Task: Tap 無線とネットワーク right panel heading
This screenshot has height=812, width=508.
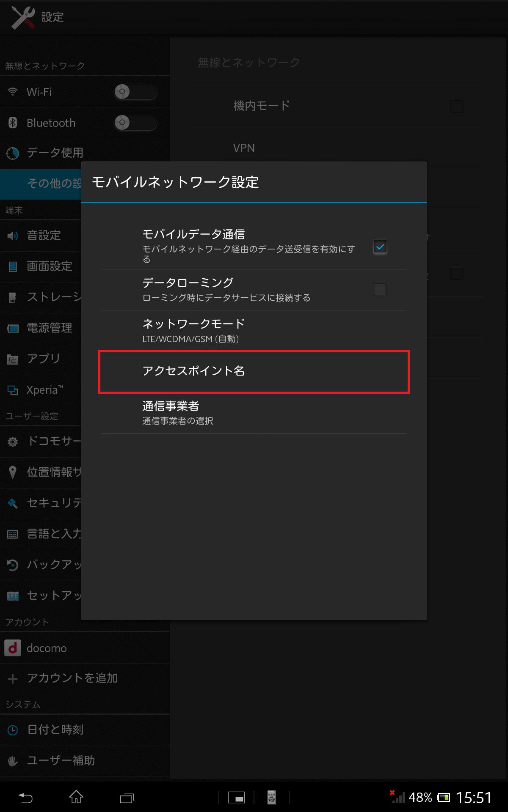Action: (249, 63)
